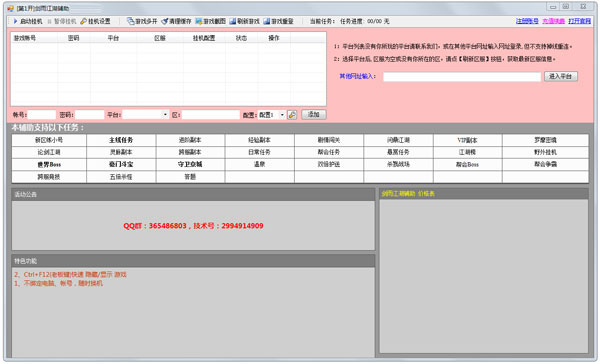Minimize the window

click(x=553, y=7)
